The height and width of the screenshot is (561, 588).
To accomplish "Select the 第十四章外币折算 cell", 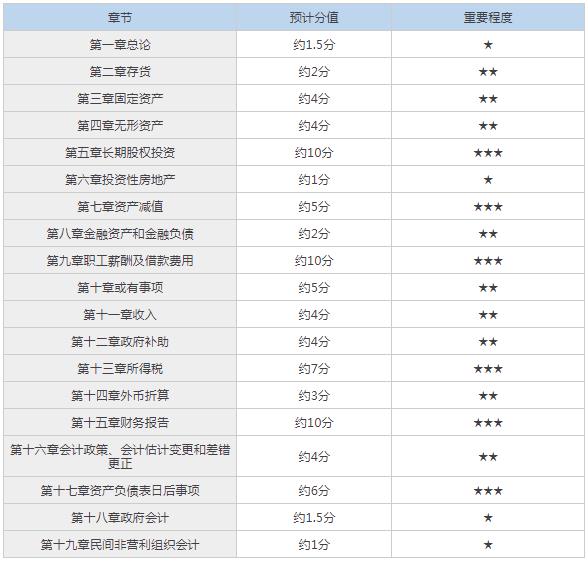I will coord(120,396).
